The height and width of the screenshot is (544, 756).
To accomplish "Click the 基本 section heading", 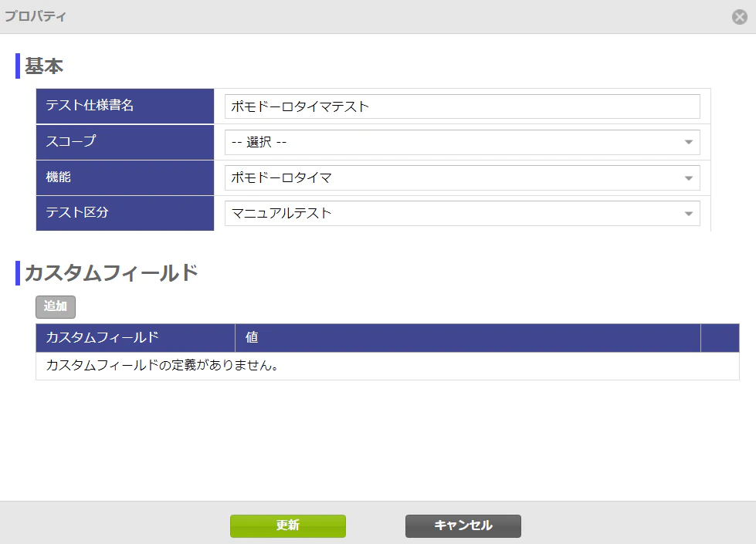I will click(x=44, y=66).
